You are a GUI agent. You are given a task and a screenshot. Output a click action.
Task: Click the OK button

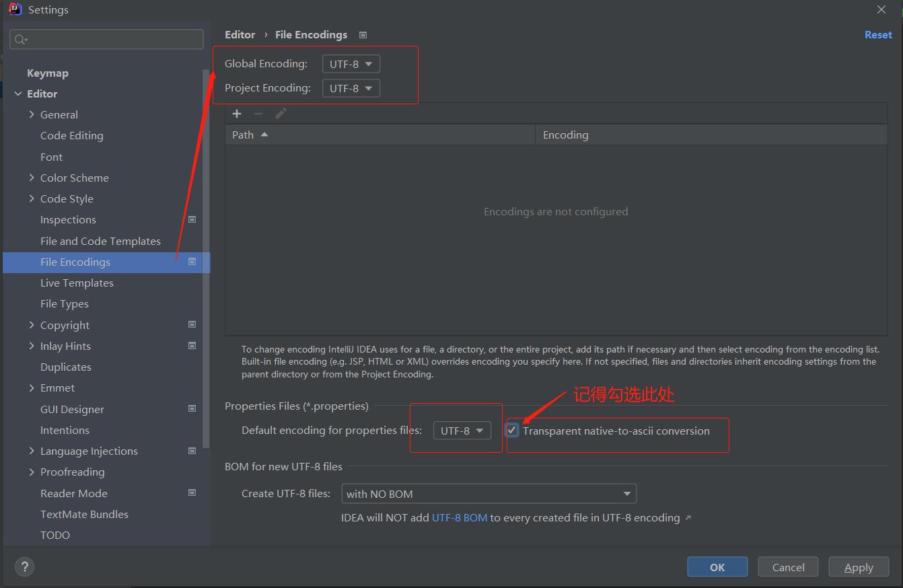coord(717,567)
